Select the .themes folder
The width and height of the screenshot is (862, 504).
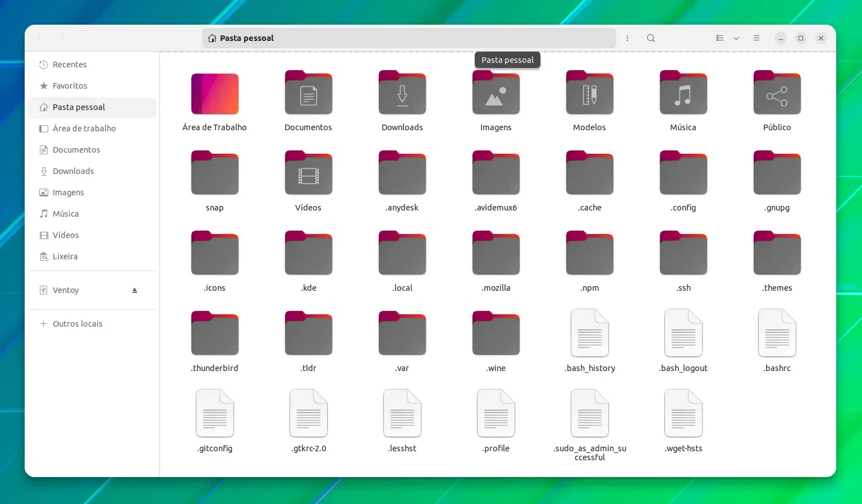pos(777,253)
